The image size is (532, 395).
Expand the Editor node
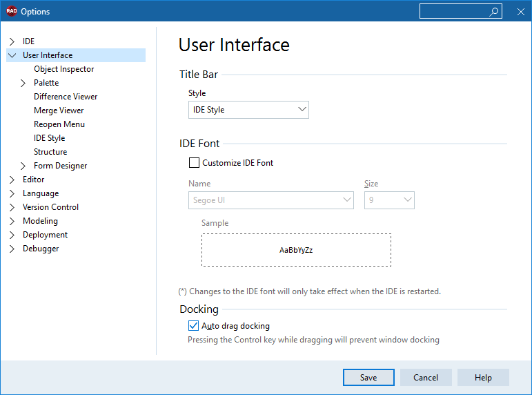coord(12,180)
